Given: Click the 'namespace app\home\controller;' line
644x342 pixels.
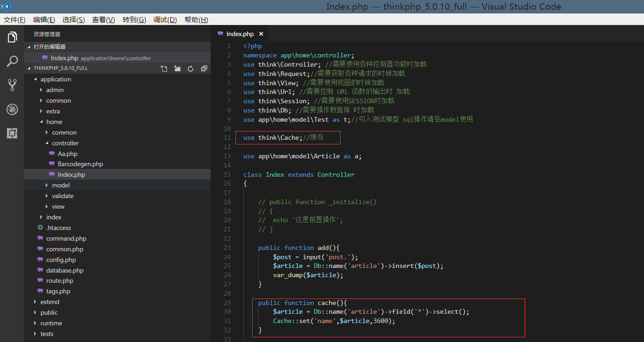Looking at the screenshot, I should tap(299, 55).
